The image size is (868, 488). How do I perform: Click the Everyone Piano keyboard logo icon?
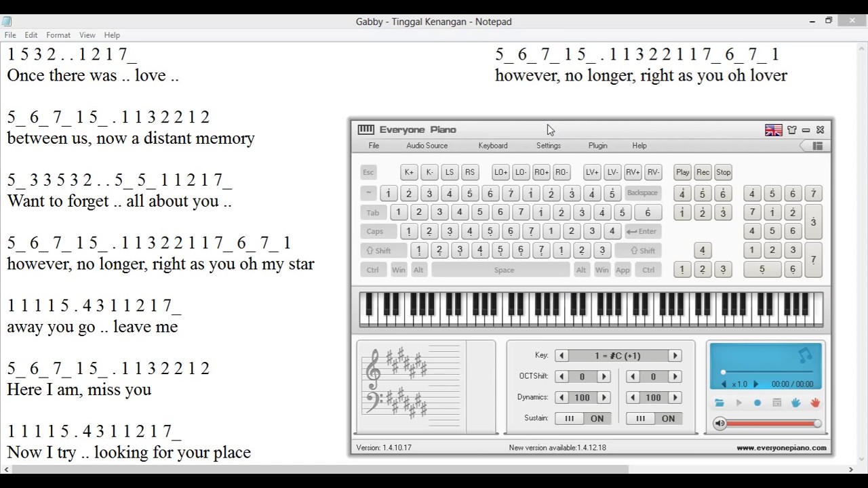point(366,129)
